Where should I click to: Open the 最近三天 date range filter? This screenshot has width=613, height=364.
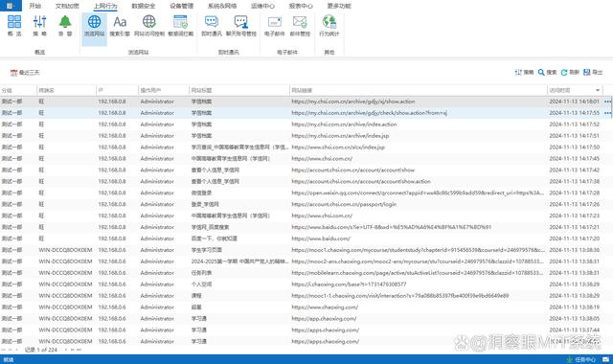point(25,73)
